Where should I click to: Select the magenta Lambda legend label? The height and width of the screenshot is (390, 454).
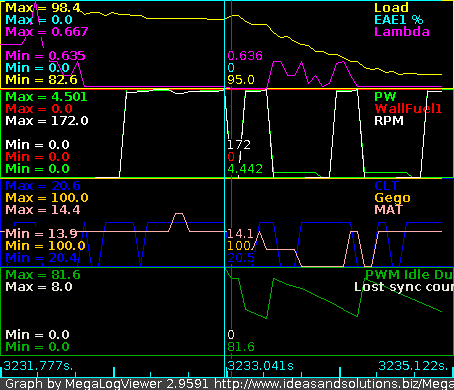pyautogui.click(x=402, y=32)
